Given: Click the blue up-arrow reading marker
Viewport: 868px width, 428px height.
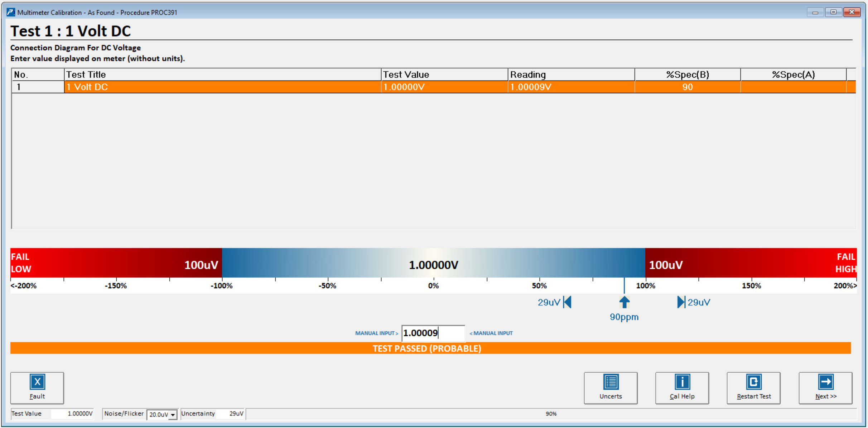Looking at the screenshot, I should tap(624, 302).
